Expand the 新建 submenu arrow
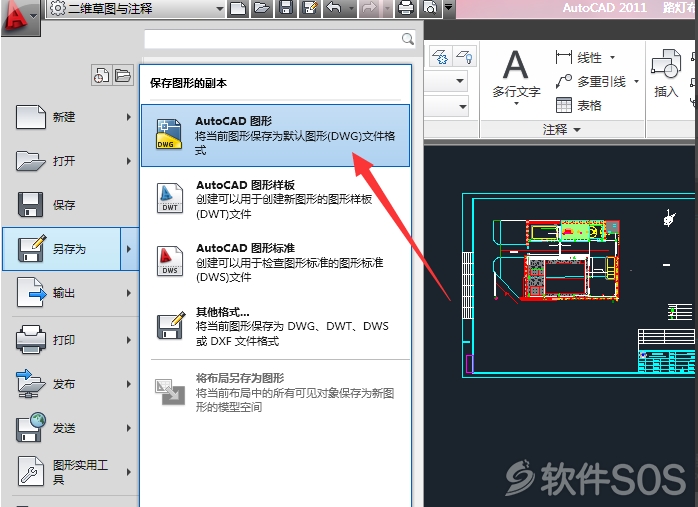698x507 pixels. [129, 117]
